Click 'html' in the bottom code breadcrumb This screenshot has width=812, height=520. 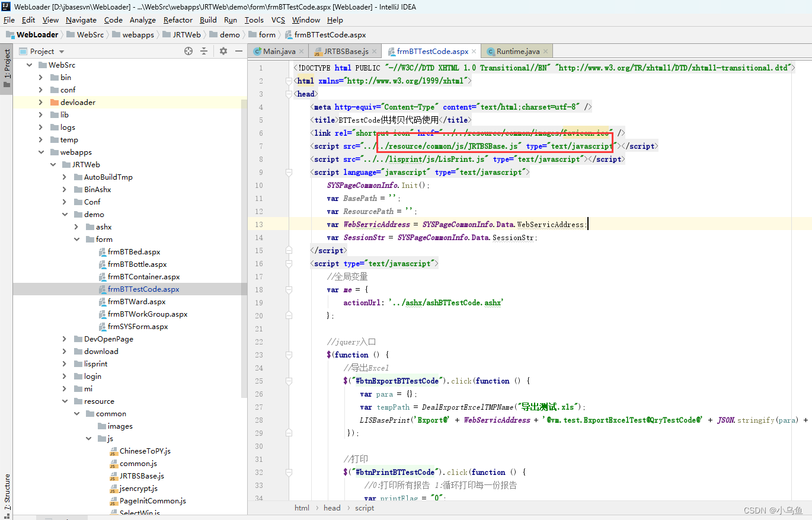pos(302,508)
